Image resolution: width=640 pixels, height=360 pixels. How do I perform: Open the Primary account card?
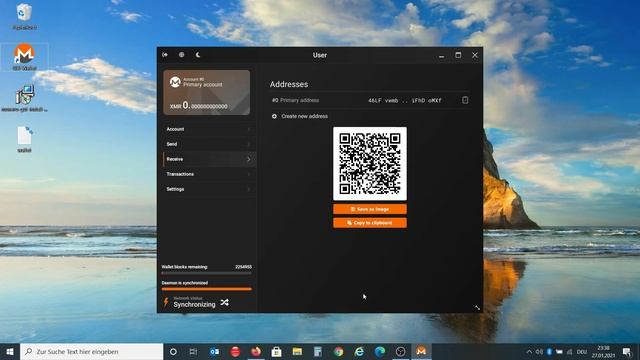point(207,92)
